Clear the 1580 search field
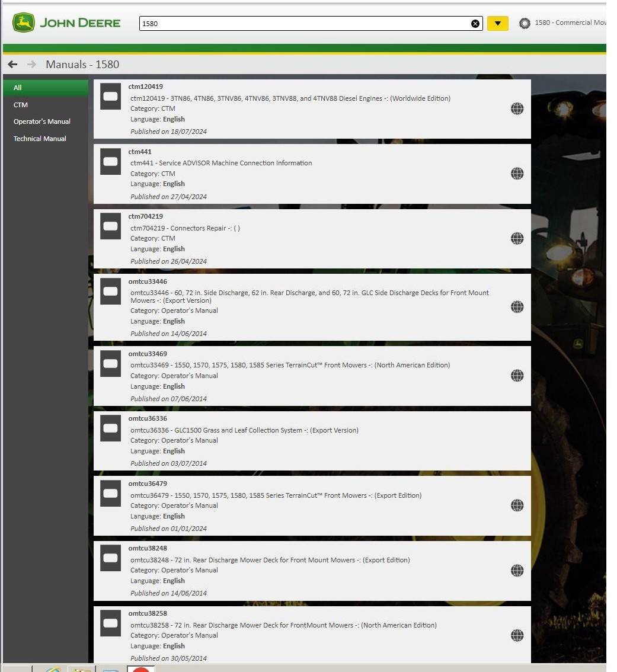 (x=475, y=24)
